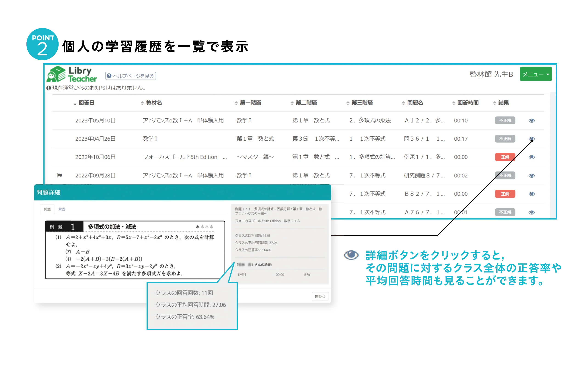588x371 pixels.
Task: Click flag icon on 2022年09月28日 row
Action: (59, 175)
